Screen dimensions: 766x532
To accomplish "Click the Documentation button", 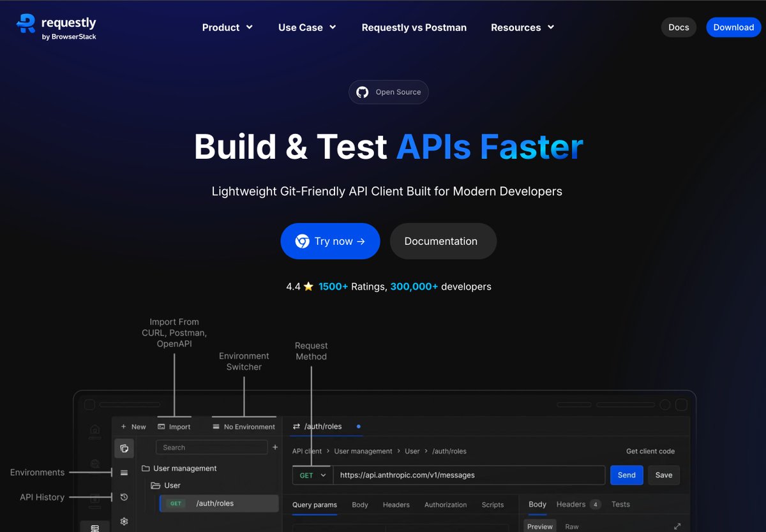I will click(443, 241).
